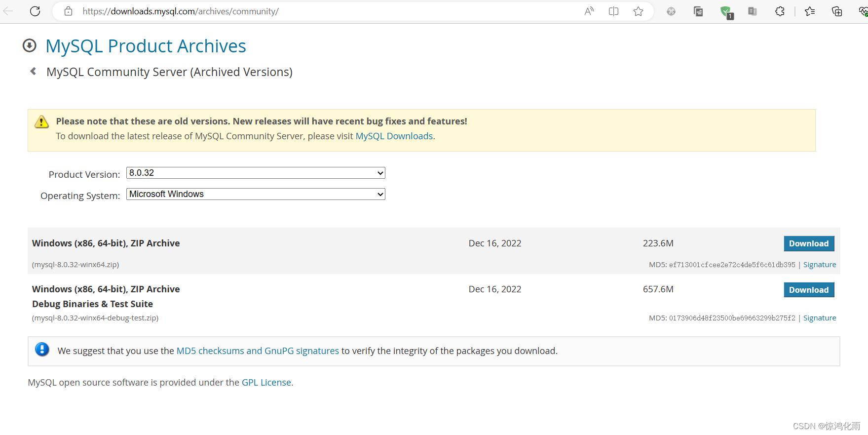Click Dec 16, 2022 in Debug Binaries row
This screenshot has width=868, height=435.
coord(495,289)
